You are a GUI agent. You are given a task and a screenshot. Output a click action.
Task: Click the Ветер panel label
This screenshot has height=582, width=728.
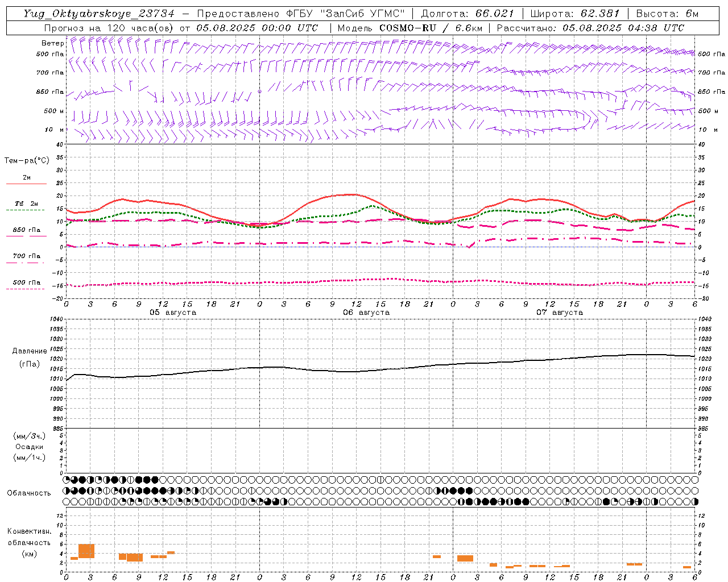52,43
